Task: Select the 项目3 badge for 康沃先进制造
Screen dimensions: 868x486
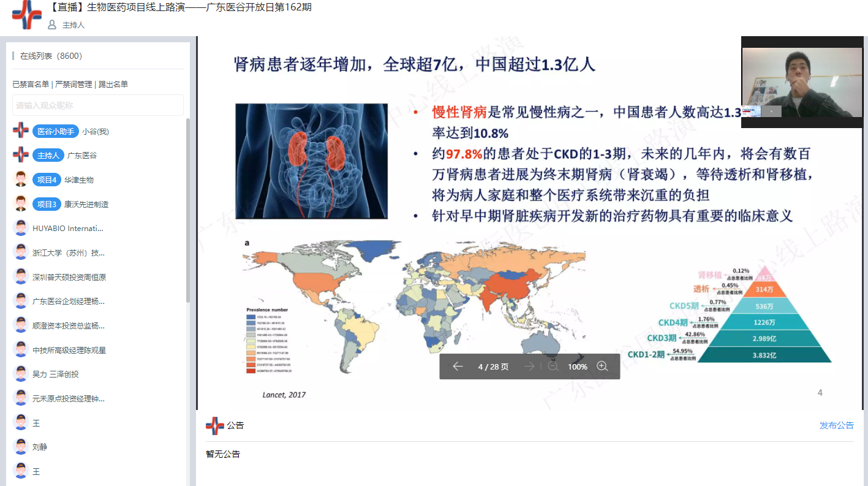Action: click(47, 204)
